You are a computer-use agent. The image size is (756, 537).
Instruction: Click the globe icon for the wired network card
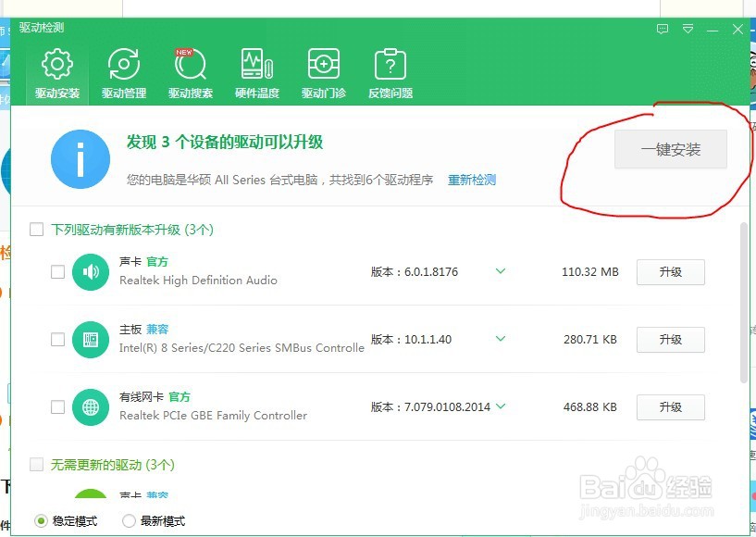point(90,406)
